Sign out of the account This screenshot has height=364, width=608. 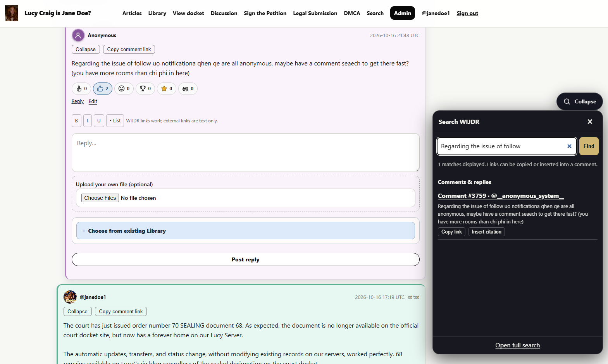467,13
